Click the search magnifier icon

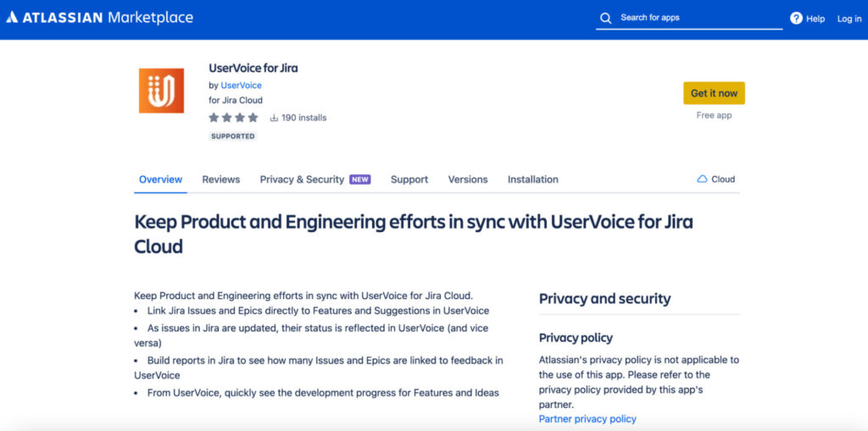(605, 19)
